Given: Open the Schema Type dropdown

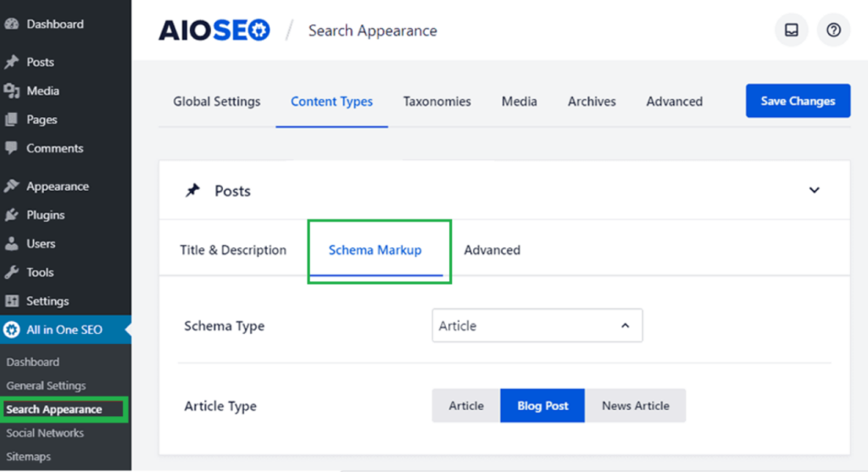Looking at the screenshot, I should 537,325.
